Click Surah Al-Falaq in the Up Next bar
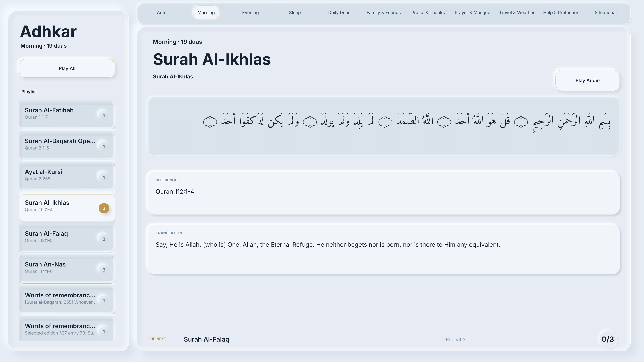The height and width of the screenshot is (362, 644). coord(206,339)
